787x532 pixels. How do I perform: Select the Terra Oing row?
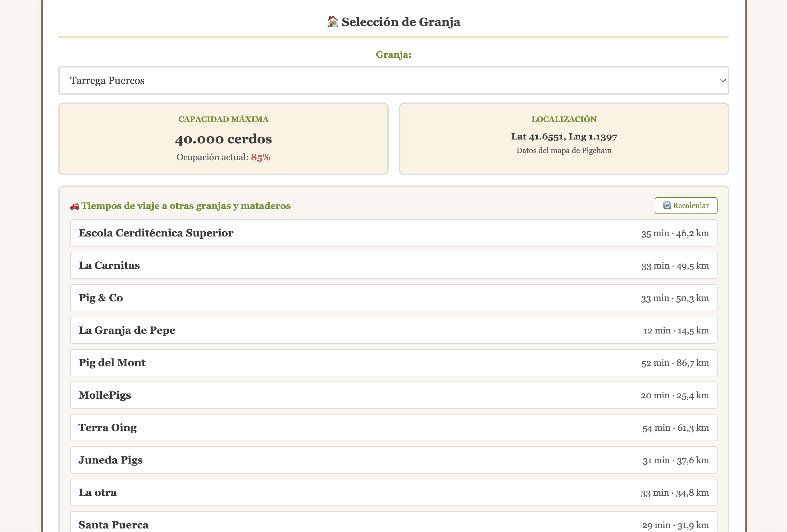393,428
